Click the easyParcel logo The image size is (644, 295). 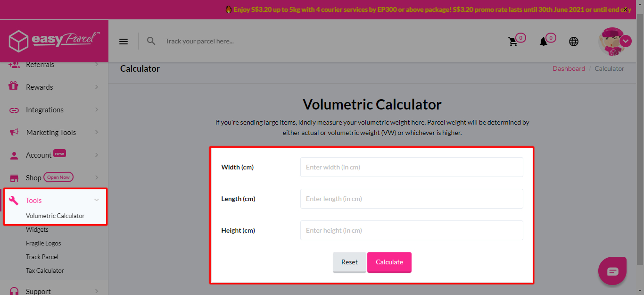pos(53,41)
